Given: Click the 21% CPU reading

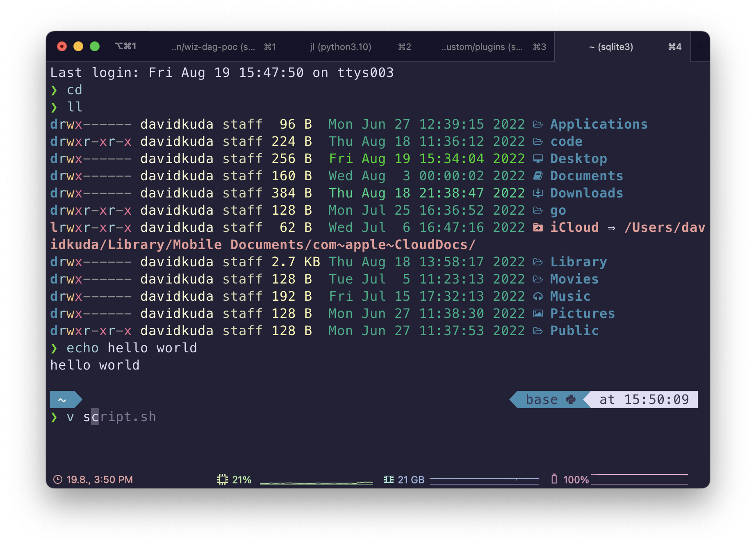Looking at the screenshot, I should (241, 479).
